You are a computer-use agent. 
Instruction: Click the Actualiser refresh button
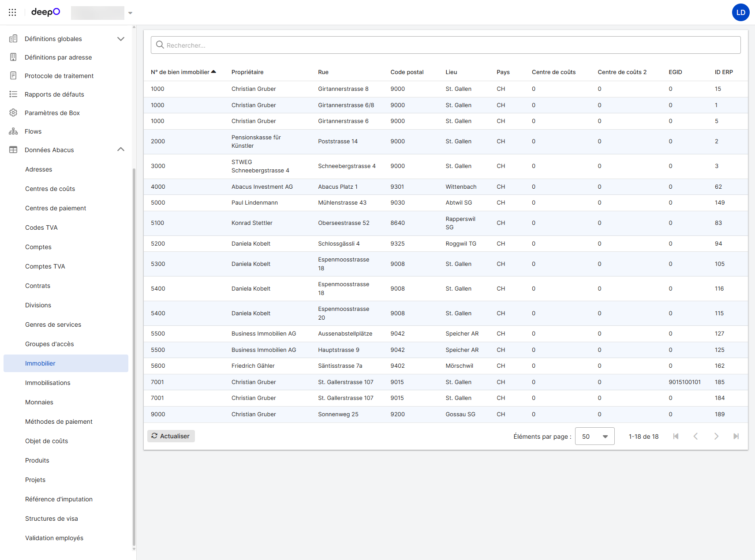[171, 436]
